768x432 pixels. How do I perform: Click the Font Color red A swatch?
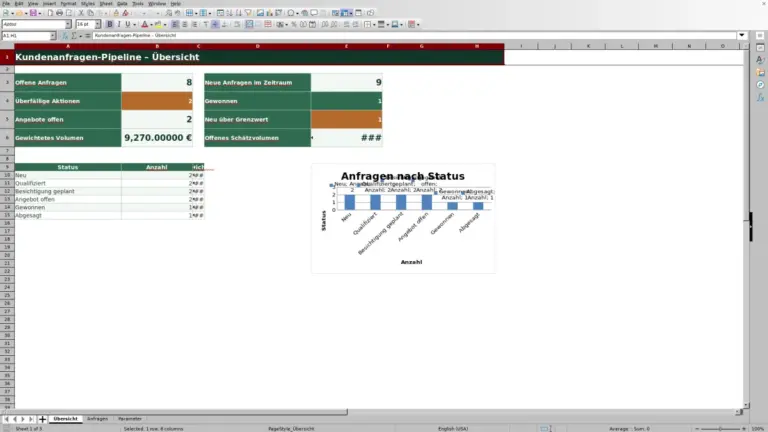144,24
